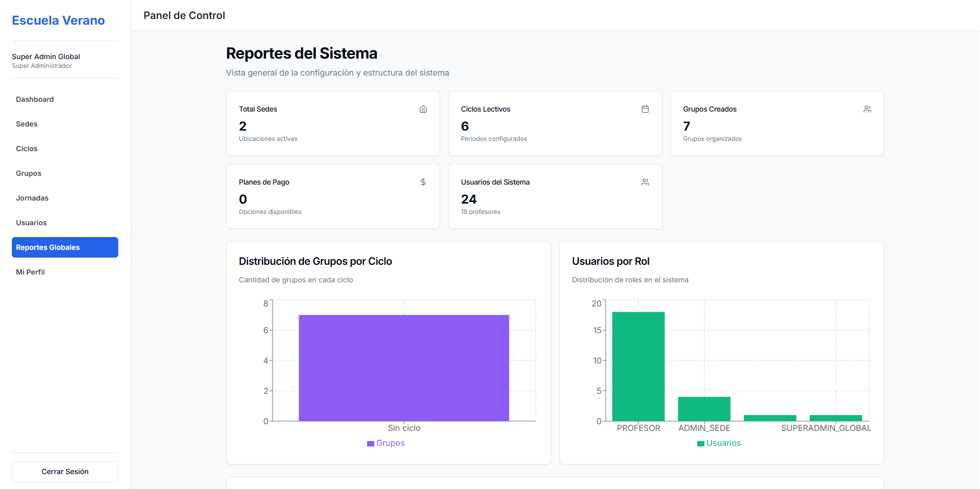This screenshot has height=489, width=980.
Task: Click the calendar icon in Ciclos Lectivos card
Action: pos(645,109)
